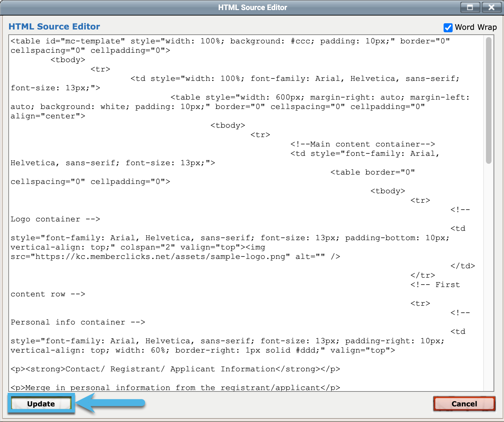The width and height of the screenshot is (504, 422).
Task: Click the 'content row -->' comment text
Action: tap(48, 294)
